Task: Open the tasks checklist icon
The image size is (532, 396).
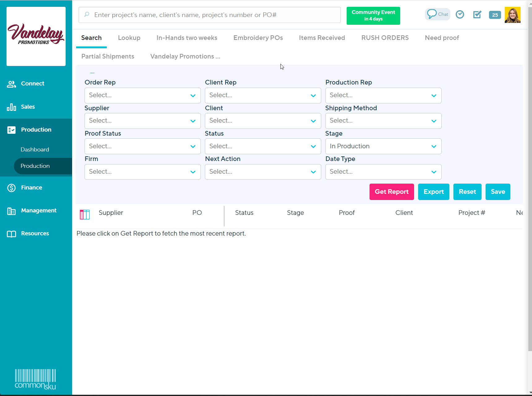Action: click(x=477, y=15)
